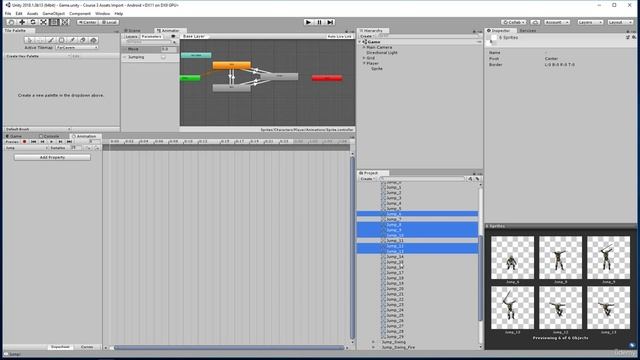Image resolution: width=640 pixels, height=360 pixels.
Task: Click the Add Property button
Action: (52, 157)
